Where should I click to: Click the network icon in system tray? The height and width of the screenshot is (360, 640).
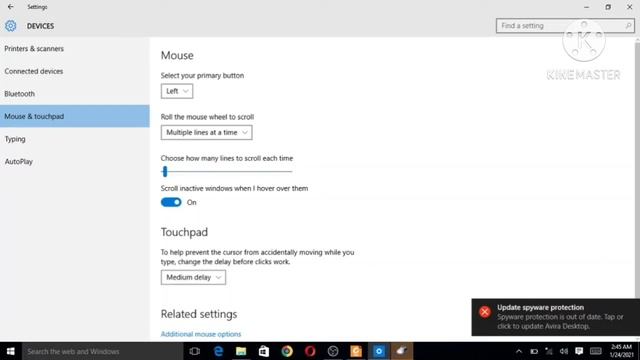point(549,351)
